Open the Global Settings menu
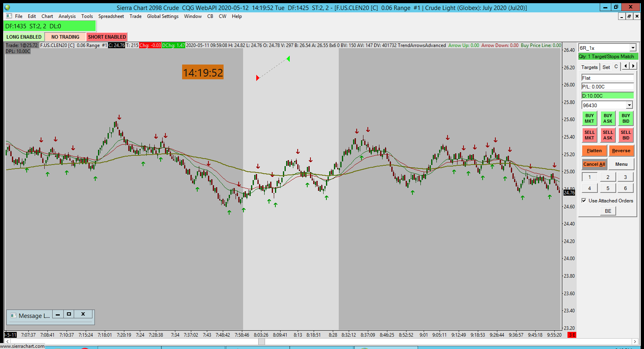Screen dimensions: 644x349 point(163,16)
